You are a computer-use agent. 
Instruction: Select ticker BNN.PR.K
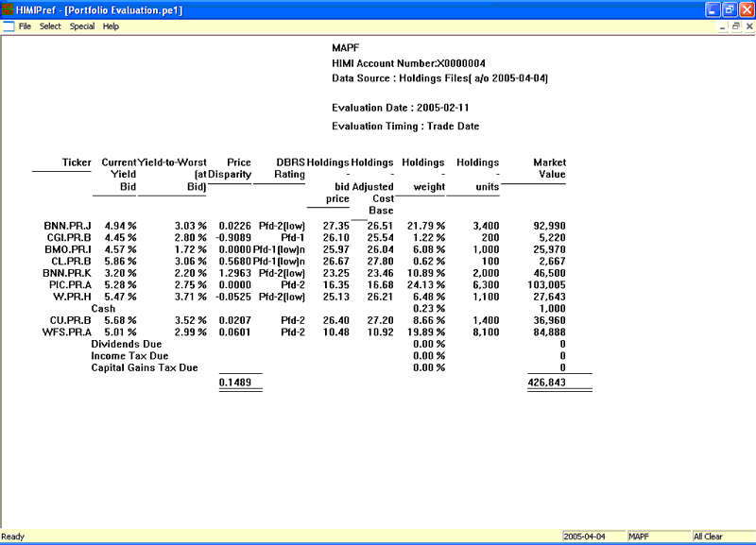point(67,273)
